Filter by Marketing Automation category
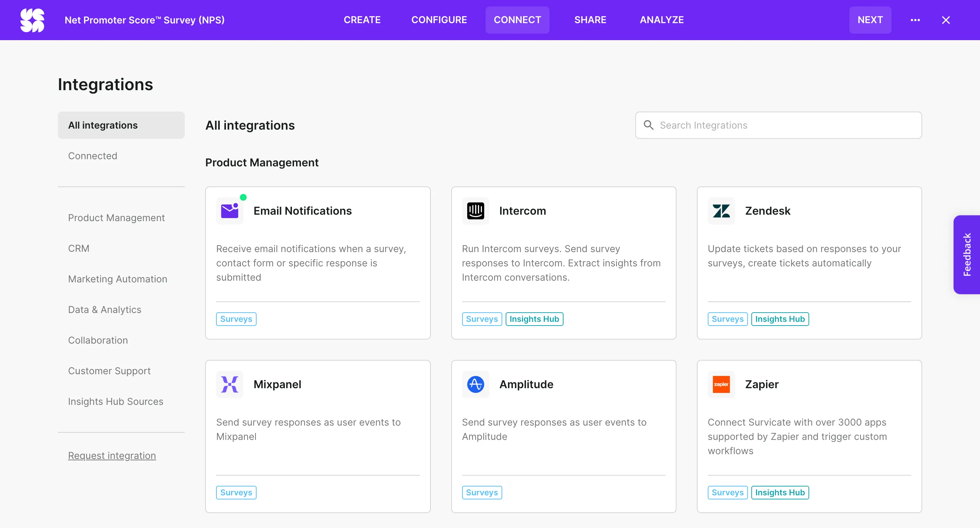Screen dimensions: 980x528 (x=117, y=279)
